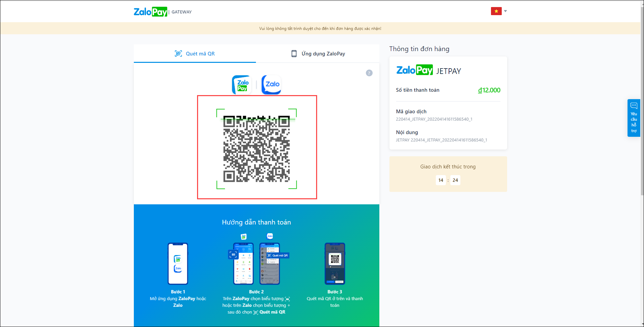The height and width of the screenshot is (327, 644).
Task: Open the Yêu cầu hỗ trợ support button
Action: (x=634, y=118)
